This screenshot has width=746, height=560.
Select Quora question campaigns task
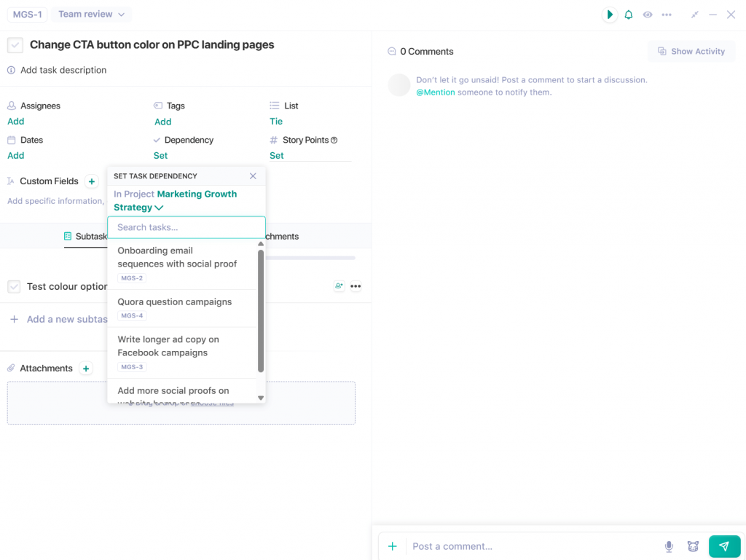click(x=183, y=308)
